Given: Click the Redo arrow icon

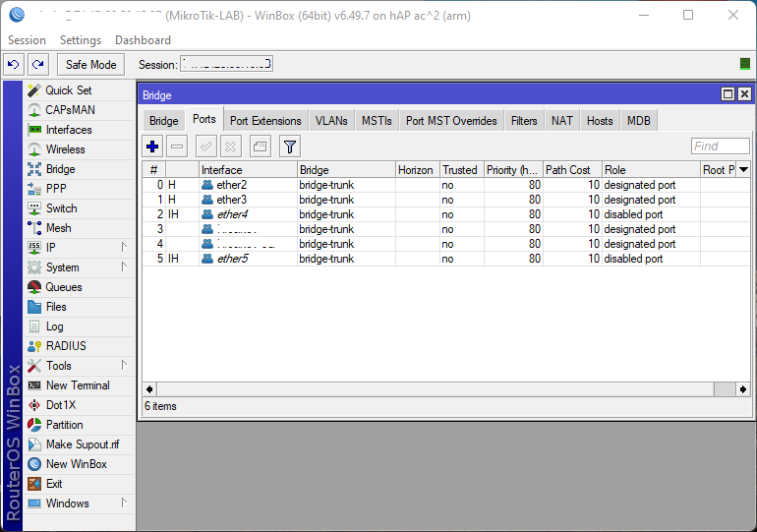Looking at the screenshot, I should click(x=38, y=64).
